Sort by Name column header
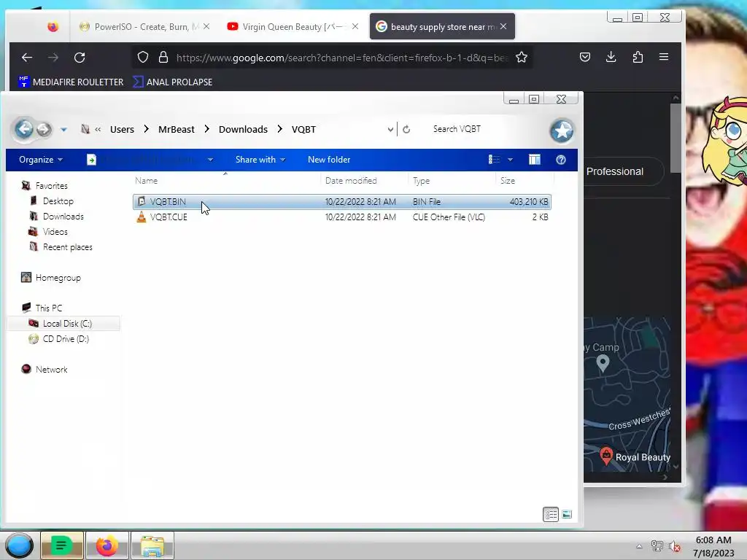This screenshot has height=560, width=747. click(x=226, y=181)
